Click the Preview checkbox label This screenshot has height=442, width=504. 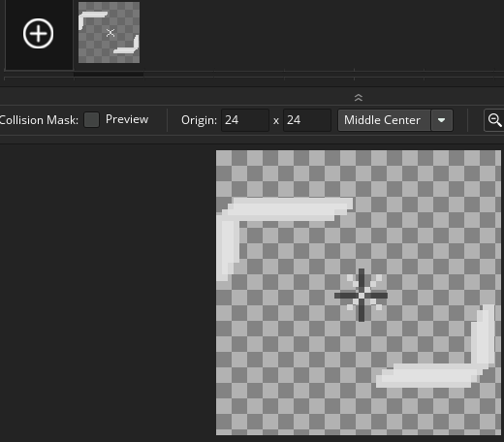(127, 119)
